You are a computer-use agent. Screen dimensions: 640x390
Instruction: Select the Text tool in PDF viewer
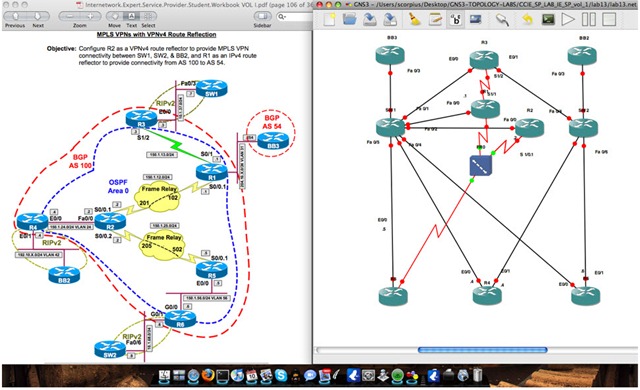131,17
